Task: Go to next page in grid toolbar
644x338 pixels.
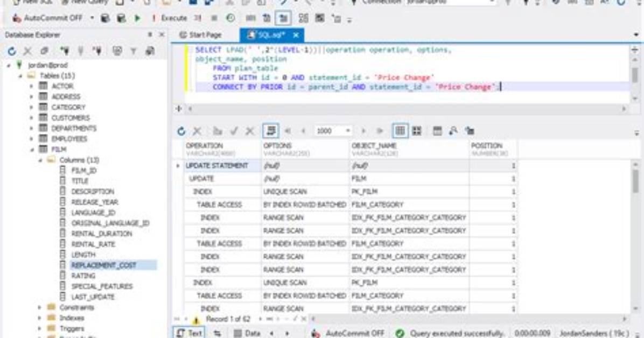Action: tap(363, 131)
